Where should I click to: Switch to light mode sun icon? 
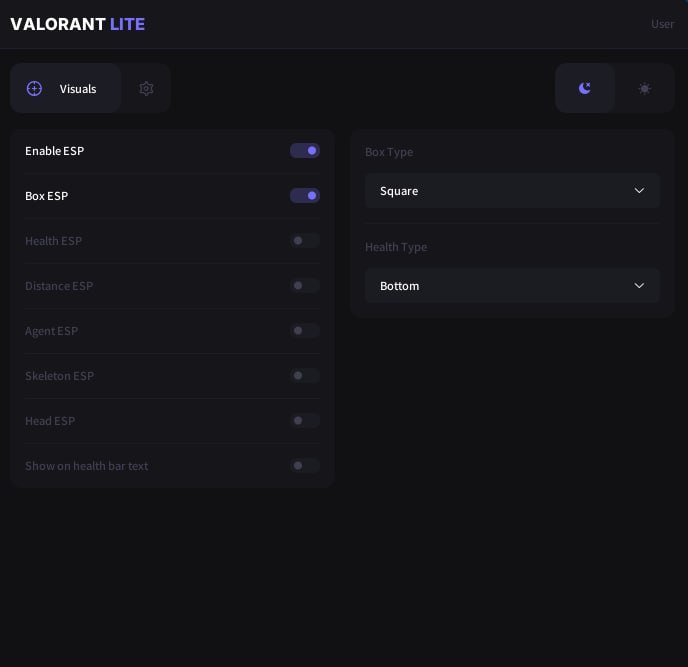645,88
